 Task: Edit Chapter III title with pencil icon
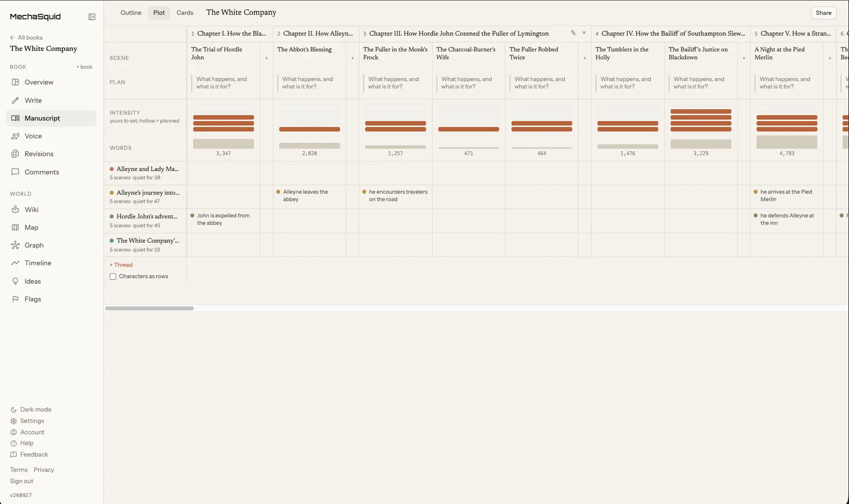573,33
